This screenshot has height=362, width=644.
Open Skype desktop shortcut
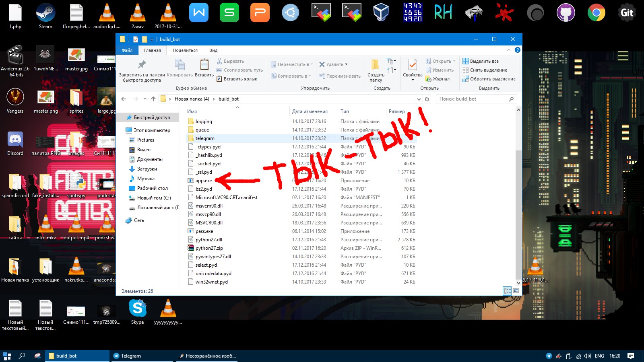[x=137, y=312]
